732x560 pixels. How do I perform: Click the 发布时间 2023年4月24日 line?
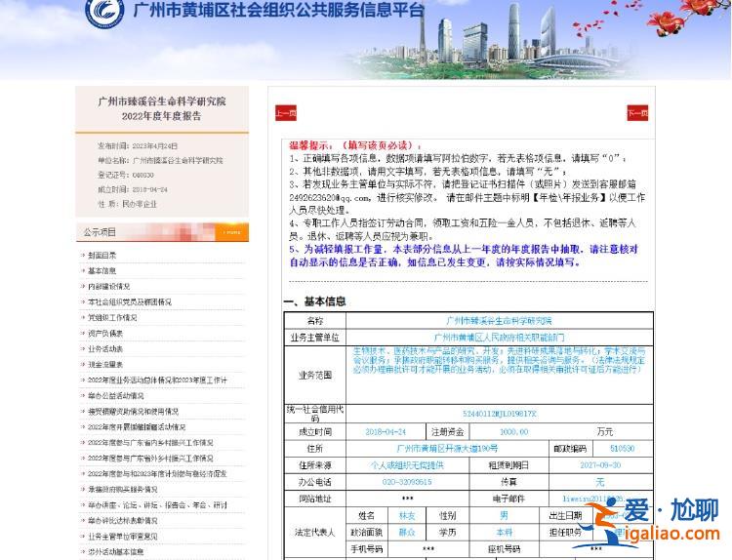click(138, 146)
